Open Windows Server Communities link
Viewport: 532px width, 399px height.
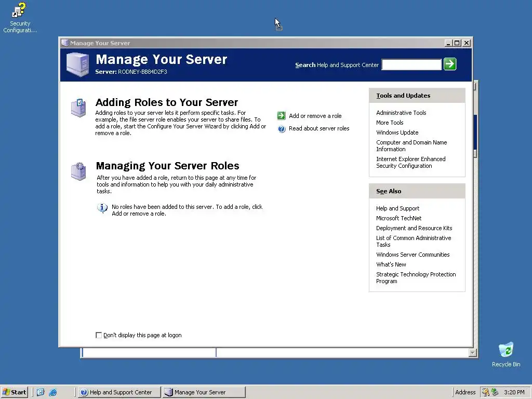(413, 255)
